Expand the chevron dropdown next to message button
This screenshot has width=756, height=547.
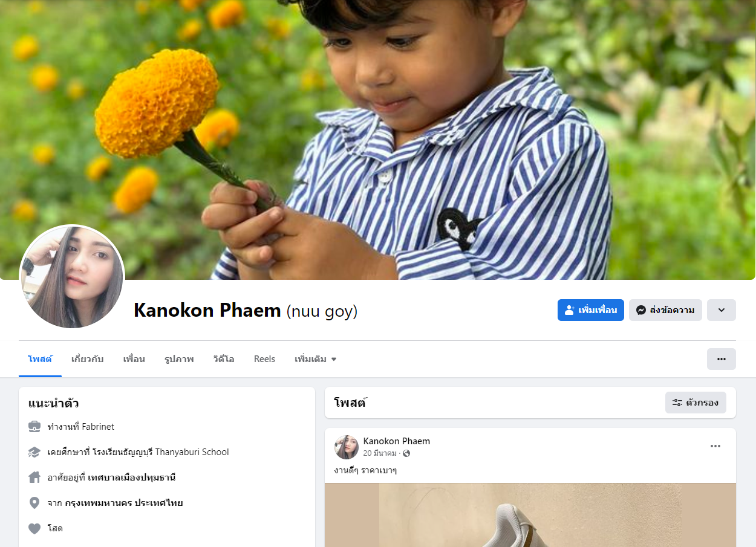tap(722, 310)
